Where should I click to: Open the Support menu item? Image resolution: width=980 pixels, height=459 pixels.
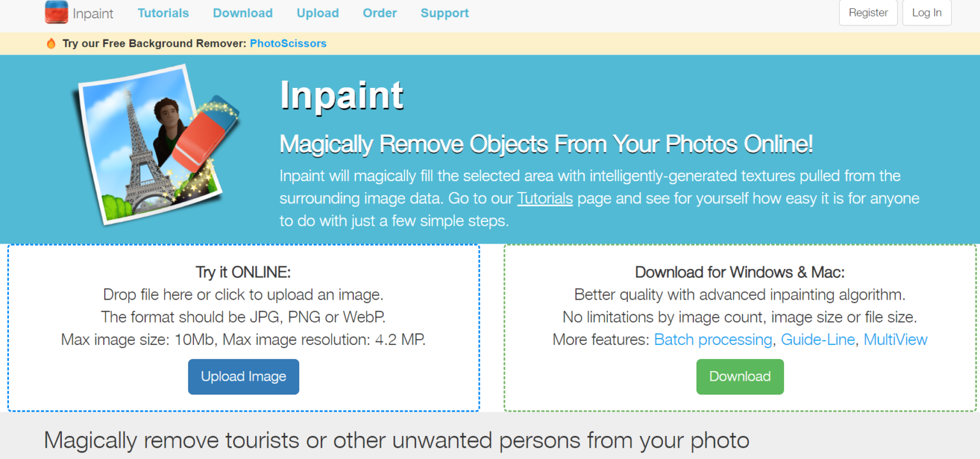coord(444,13)
